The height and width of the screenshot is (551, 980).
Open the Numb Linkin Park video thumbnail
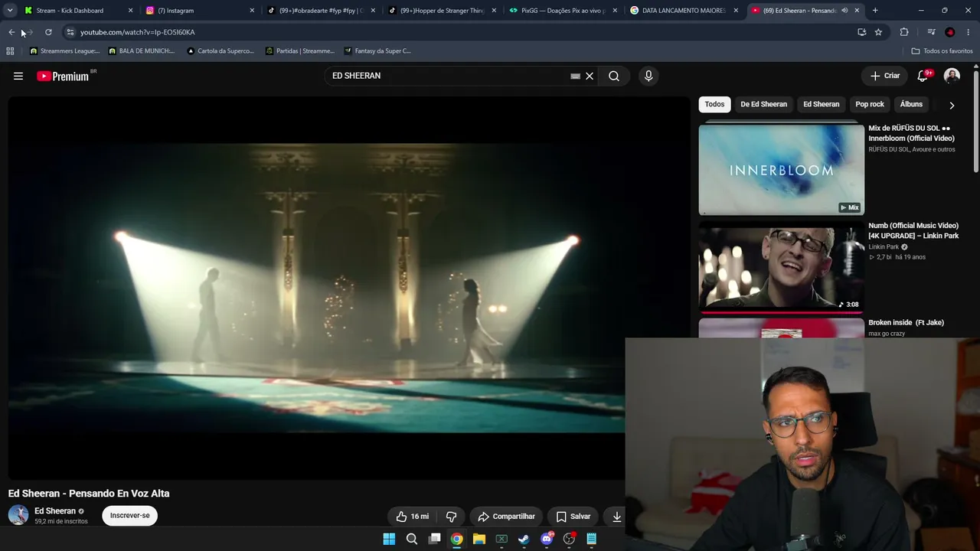781,266
